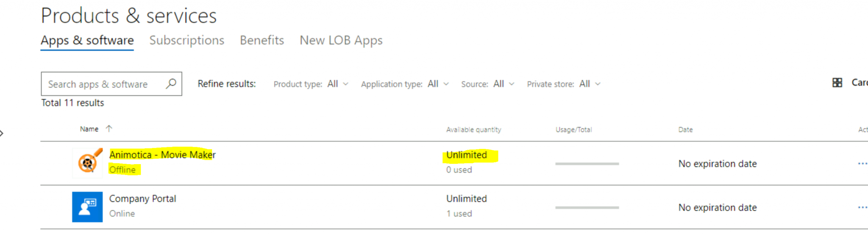
Task: Click the search magnifier icon
Action: pyautogui.click(x=171, y=83)
